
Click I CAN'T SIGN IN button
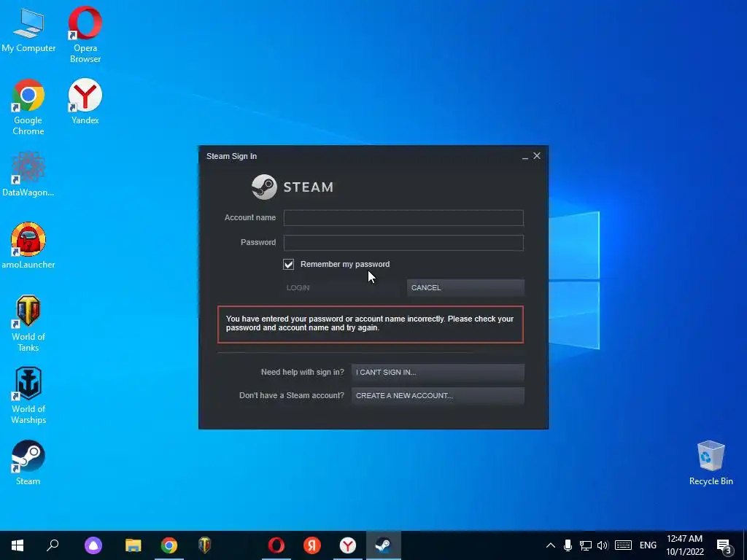pyautogui.click(x=438, y=373)
